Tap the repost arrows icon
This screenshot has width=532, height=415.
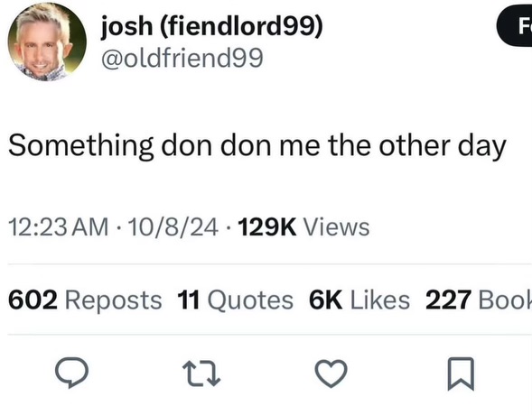tap(201, 373)
